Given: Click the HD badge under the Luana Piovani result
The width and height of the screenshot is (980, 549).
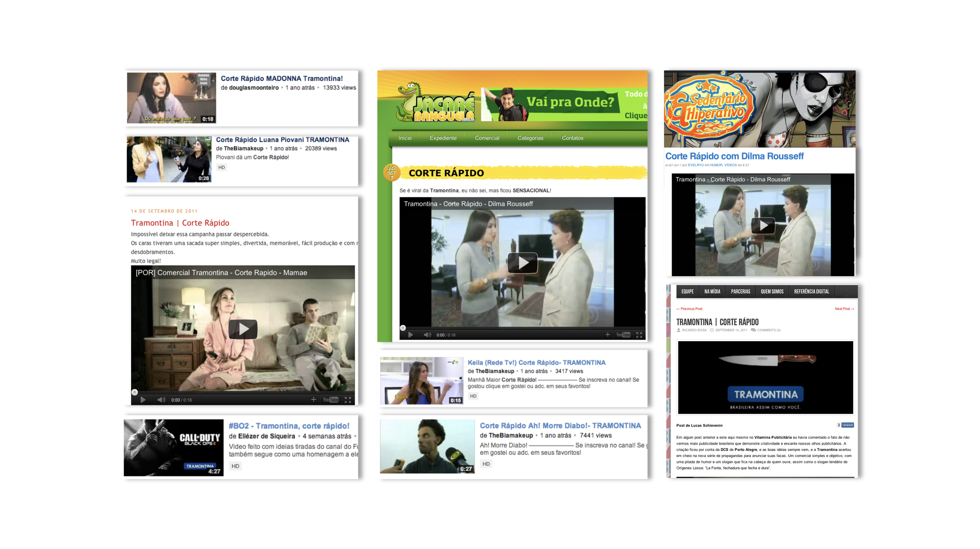Looking at the screenshot, I should click(221, 167).
